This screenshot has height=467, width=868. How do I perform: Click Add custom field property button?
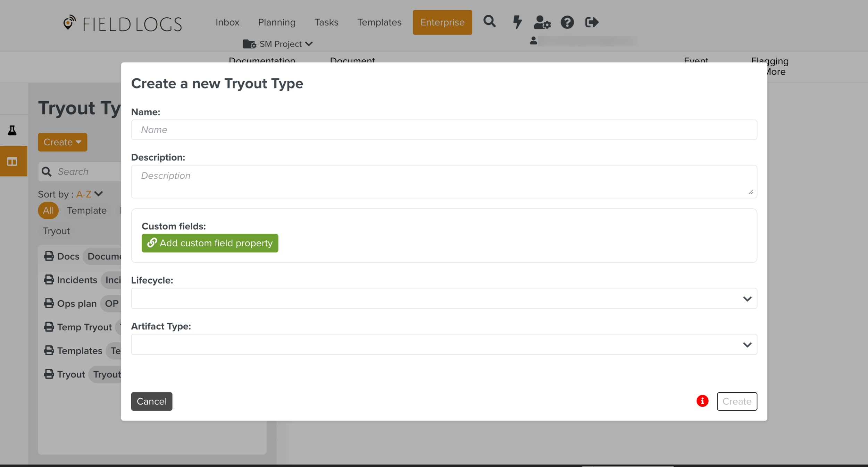(210, 243)
